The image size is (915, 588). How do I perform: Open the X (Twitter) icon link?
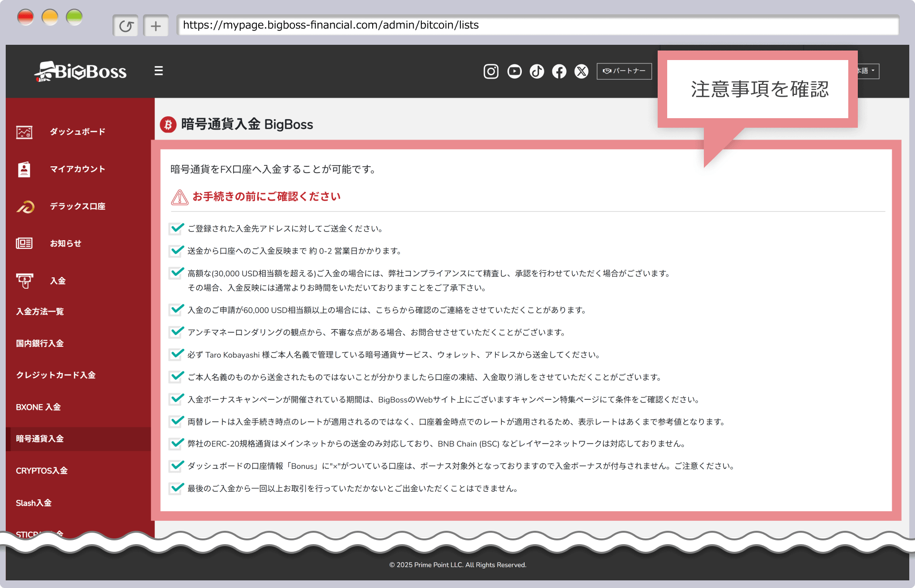coord(581,71)
